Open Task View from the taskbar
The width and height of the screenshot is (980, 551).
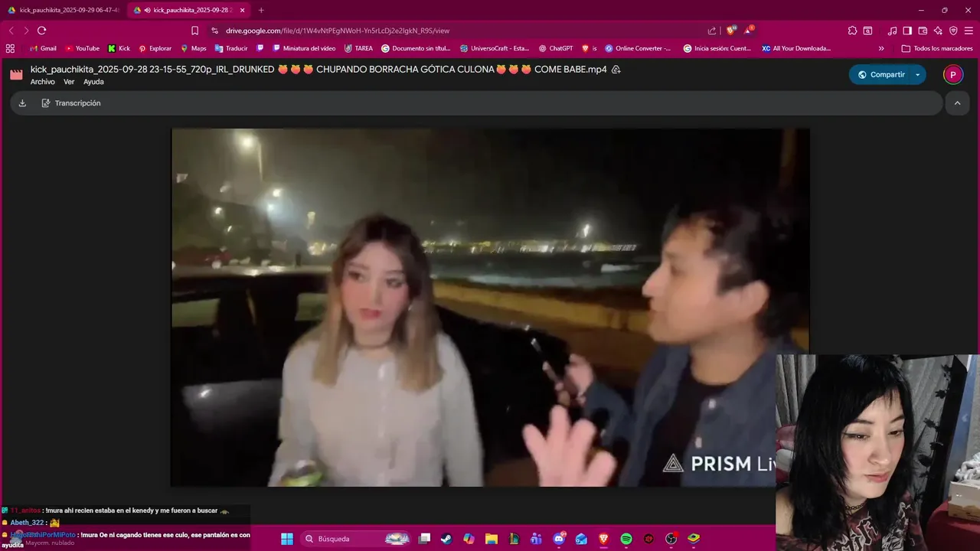425,539
